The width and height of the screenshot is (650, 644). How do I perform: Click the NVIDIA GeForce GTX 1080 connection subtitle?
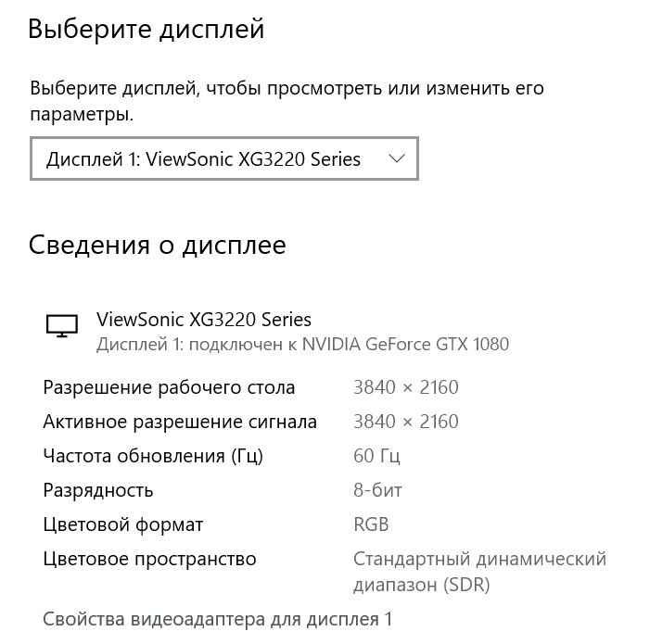coord(302,345)
